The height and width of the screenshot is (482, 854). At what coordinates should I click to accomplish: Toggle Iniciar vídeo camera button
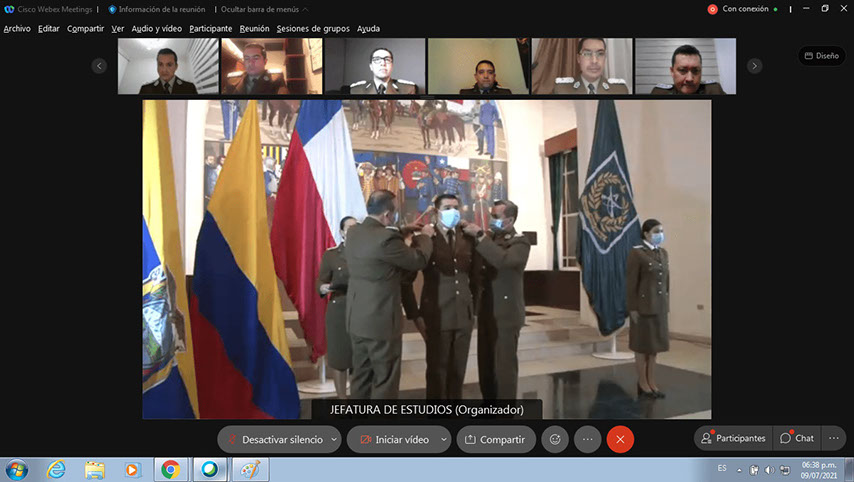pos(394,439)
